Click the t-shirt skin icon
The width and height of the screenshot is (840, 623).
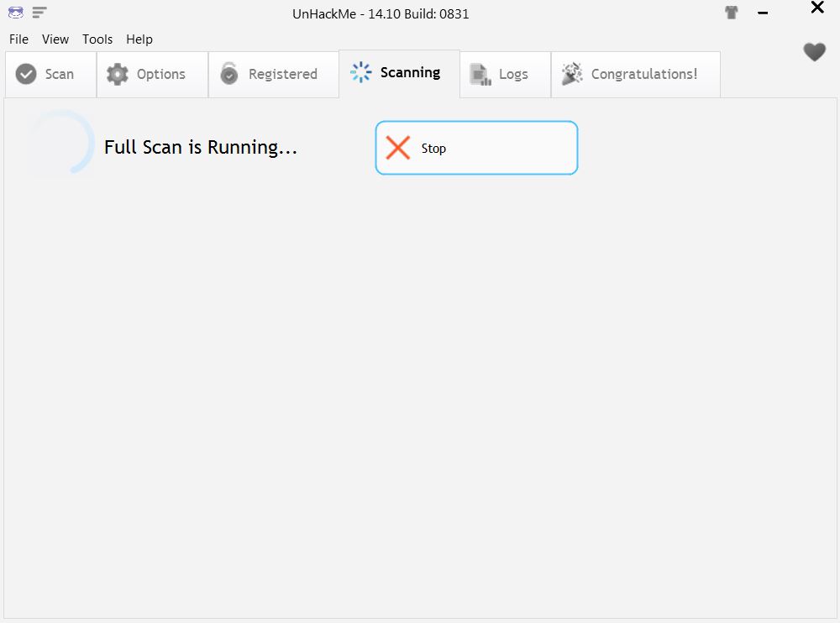[x=732, y=13]
